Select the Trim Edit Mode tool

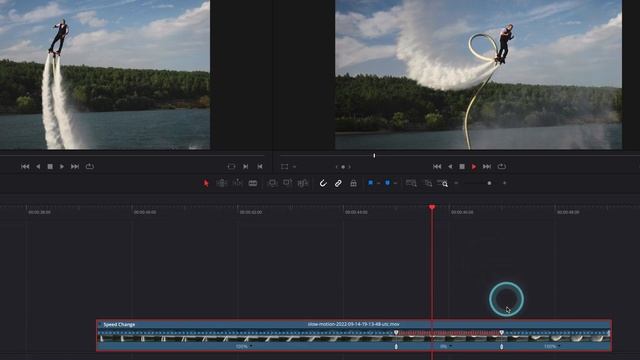[222, 183]
